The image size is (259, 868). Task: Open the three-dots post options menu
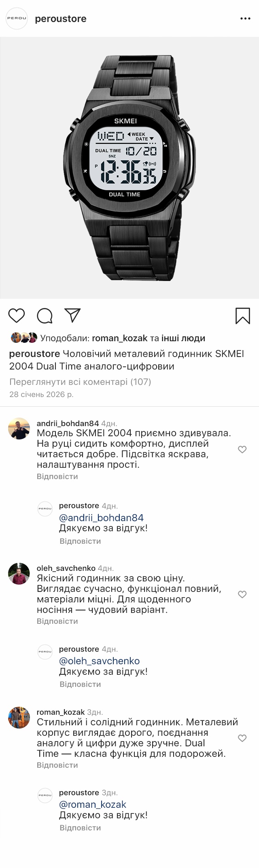246,19
